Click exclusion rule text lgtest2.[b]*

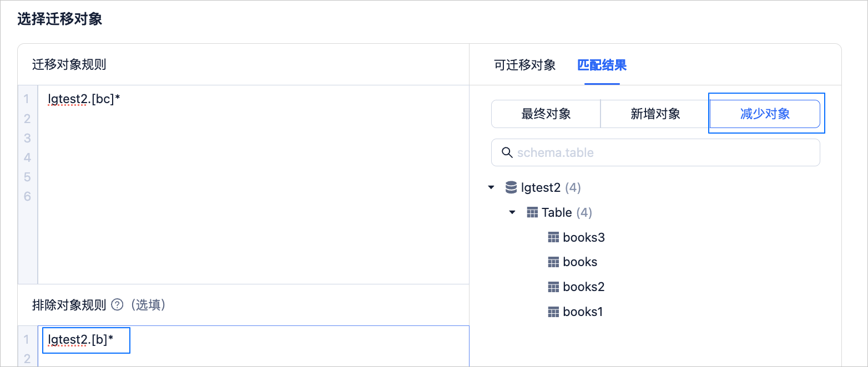(x=80, y=340)
